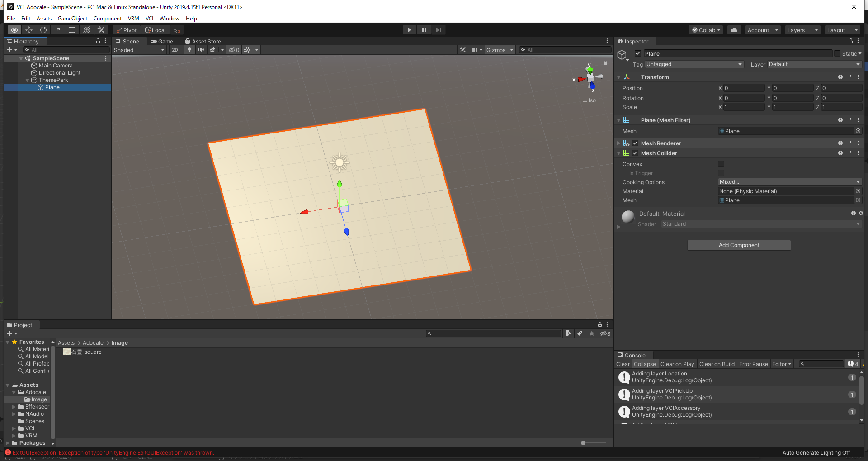The width and height of the screenshot is (868, 461).
Task: Select Main Camera in Hierarchy
Action: pos(56,66)
